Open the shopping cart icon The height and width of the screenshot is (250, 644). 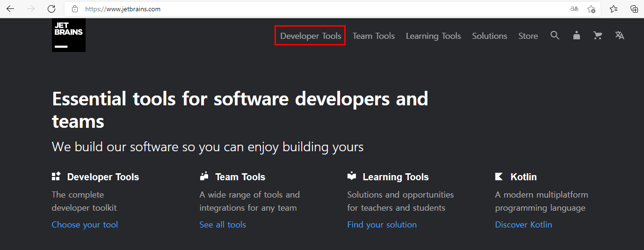coord(598,36)
